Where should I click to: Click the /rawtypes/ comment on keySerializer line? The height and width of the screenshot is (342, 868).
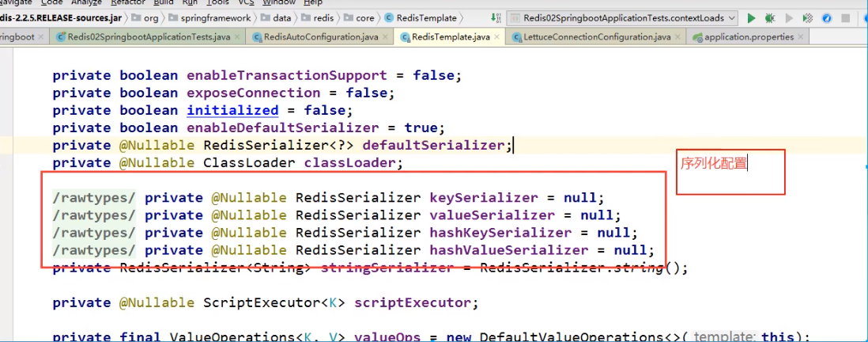(93, 197)
